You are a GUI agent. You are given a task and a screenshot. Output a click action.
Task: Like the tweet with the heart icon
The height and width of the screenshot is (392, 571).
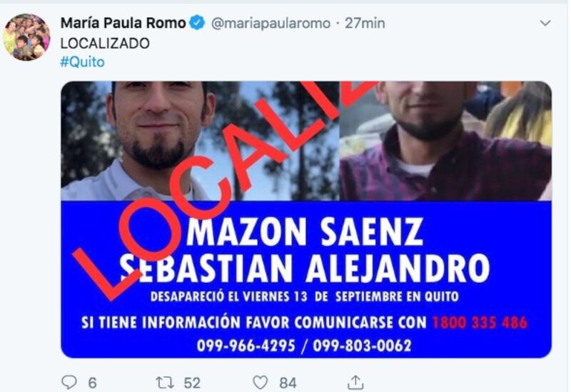[260, 383]
